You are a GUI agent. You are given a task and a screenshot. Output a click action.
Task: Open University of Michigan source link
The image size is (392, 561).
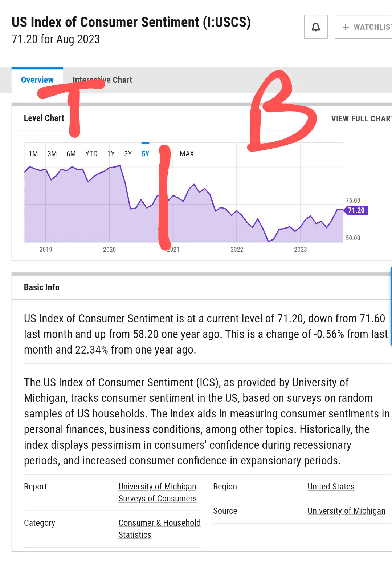(x=346, y=511)
